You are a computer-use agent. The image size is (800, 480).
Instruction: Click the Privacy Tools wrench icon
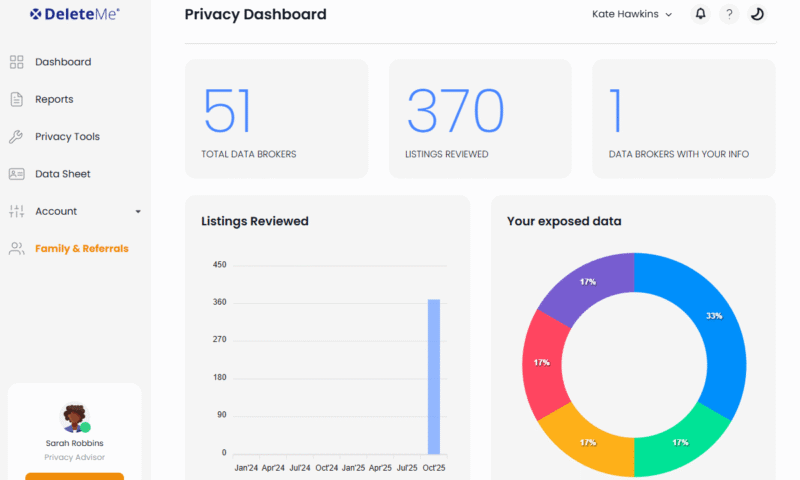16,137
